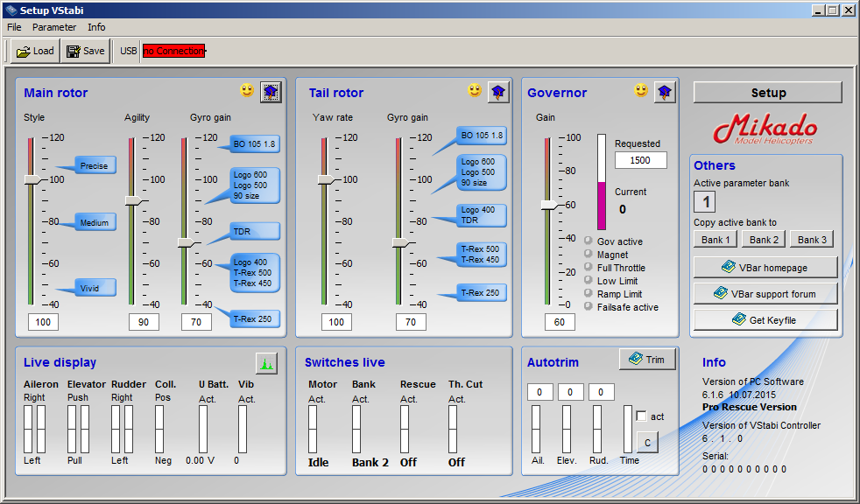Click the Autotrim C clear button
The height and width of the screenshot is (504, 860).
coord(648,443)
